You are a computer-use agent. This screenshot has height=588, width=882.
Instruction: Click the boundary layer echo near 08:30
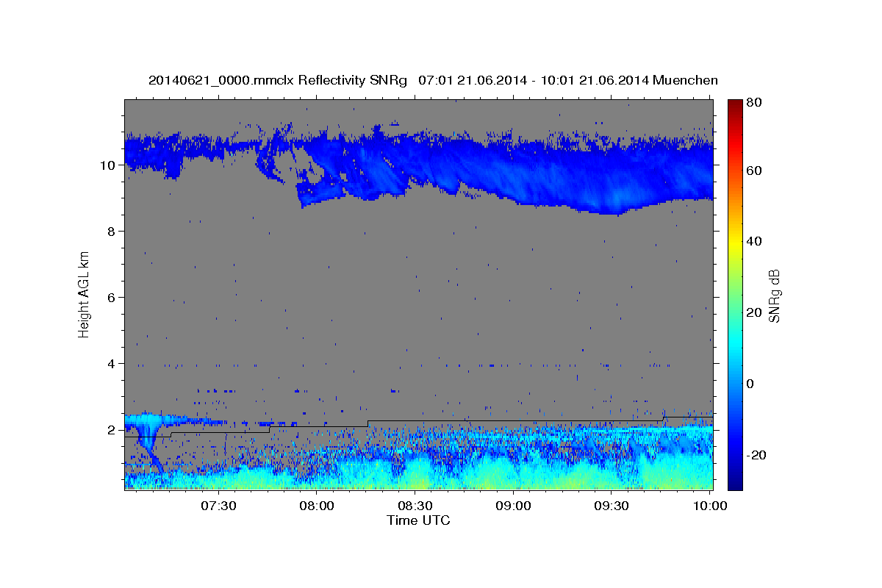tap(415, 474)
